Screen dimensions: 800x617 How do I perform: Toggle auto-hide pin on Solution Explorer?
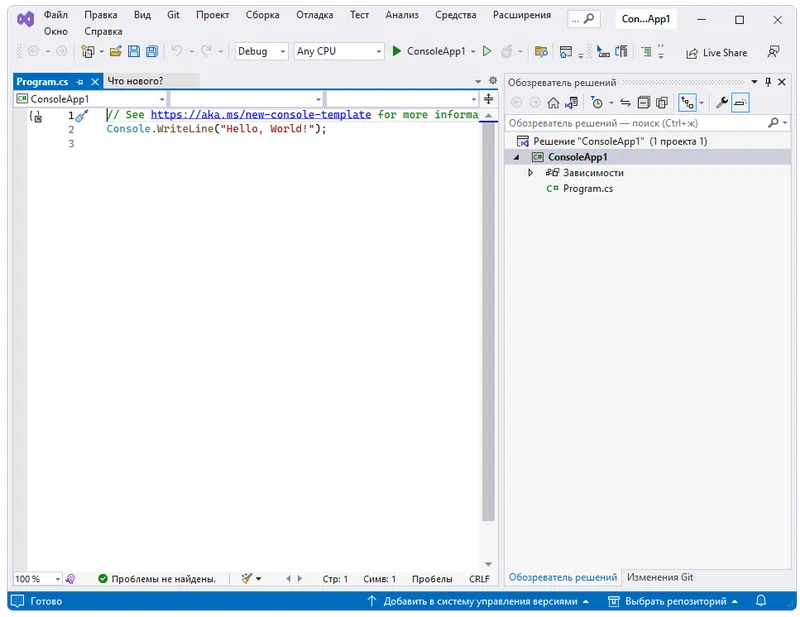coord(768,82)
